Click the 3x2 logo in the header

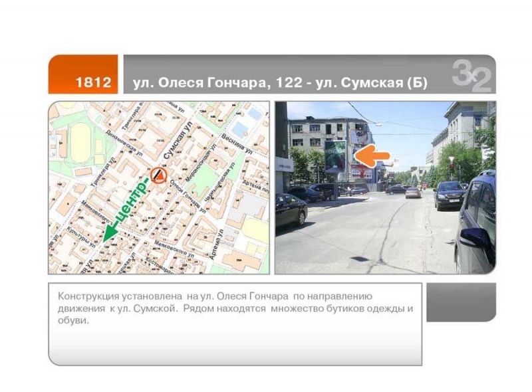pyautogui.click(x=471, y=75)
